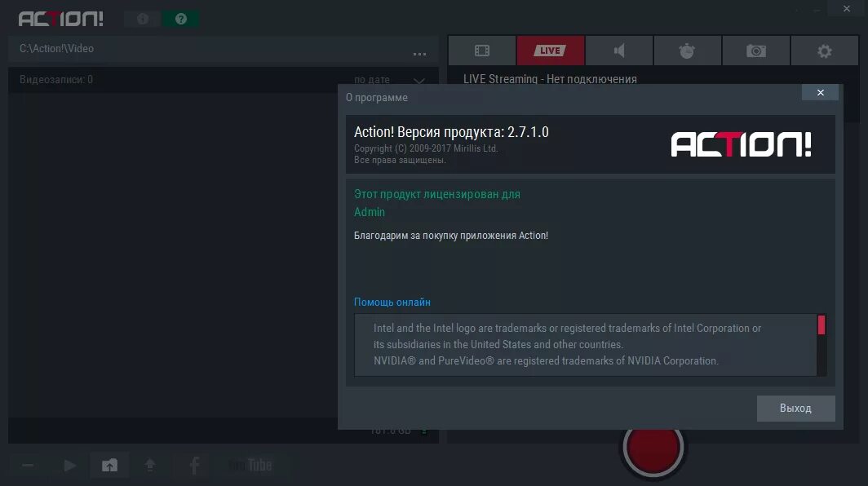
Task: Click the Action! logo in main window header
Action: click(61, 19)
